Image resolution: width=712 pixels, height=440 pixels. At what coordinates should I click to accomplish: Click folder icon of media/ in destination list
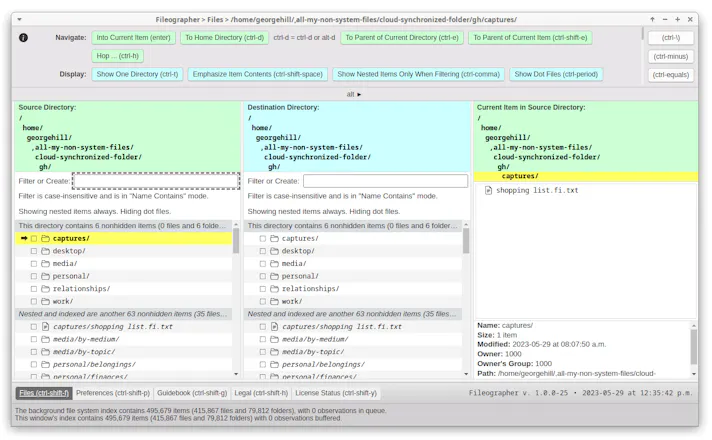274,264
